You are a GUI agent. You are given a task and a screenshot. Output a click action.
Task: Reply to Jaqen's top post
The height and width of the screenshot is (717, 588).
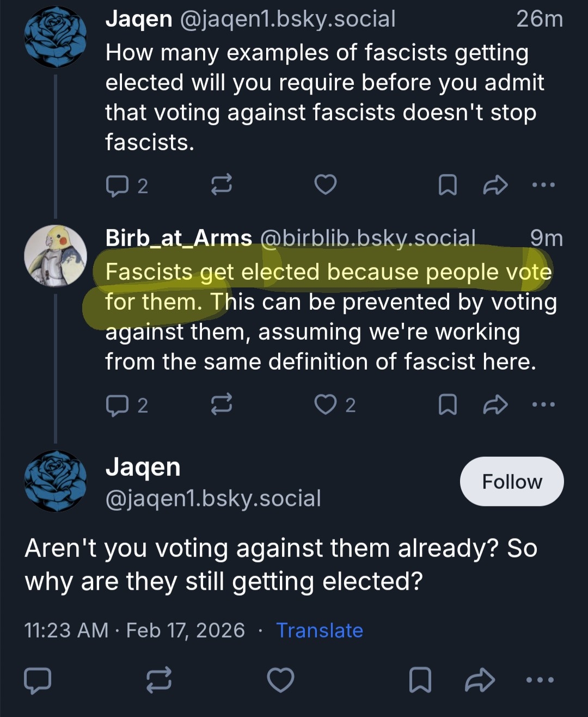[x=117, y=186]
